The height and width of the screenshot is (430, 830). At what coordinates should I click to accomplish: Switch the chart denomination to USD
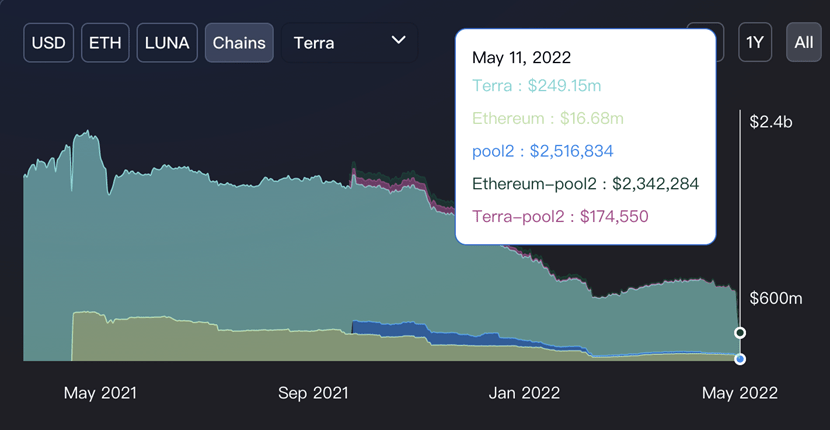coord(48,43)
